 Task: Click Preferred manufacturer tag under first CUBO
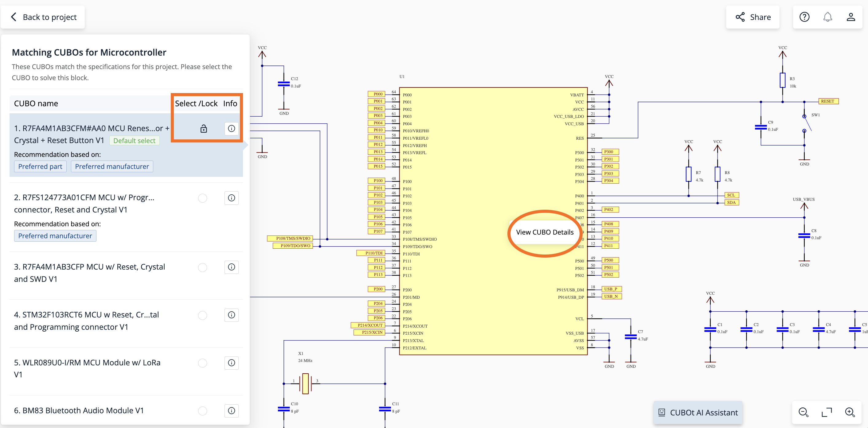coord(112,167)
